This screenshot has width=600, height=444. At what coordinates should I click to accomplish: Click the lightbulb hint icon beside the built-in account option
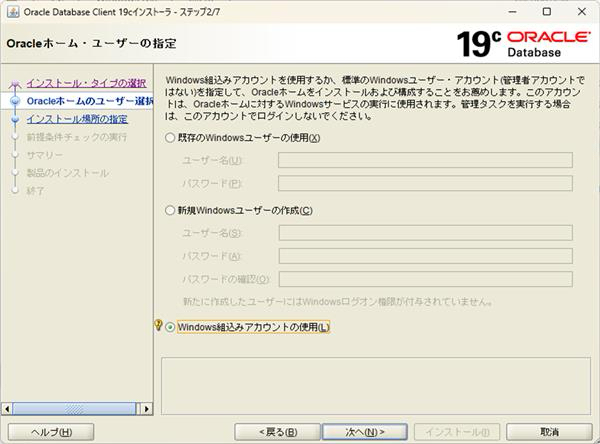(x=157, y=326)
